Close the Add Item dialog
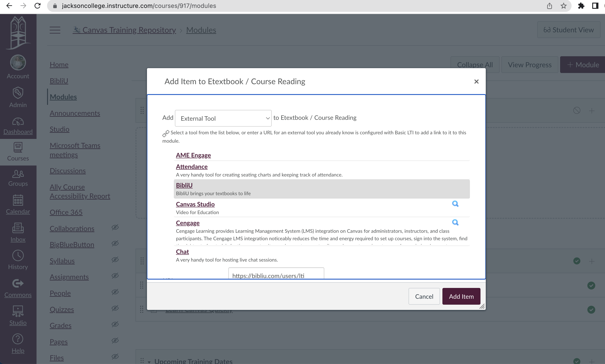Viewport: 605px width, 364px height. pos(476,81)
